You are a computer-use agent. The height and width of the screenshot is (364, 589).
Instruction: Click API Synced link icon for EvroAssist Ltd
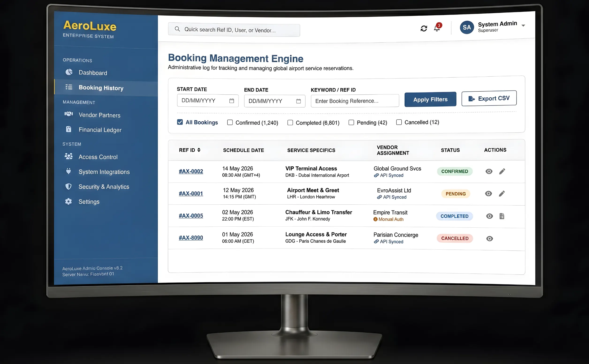[380, 197]
